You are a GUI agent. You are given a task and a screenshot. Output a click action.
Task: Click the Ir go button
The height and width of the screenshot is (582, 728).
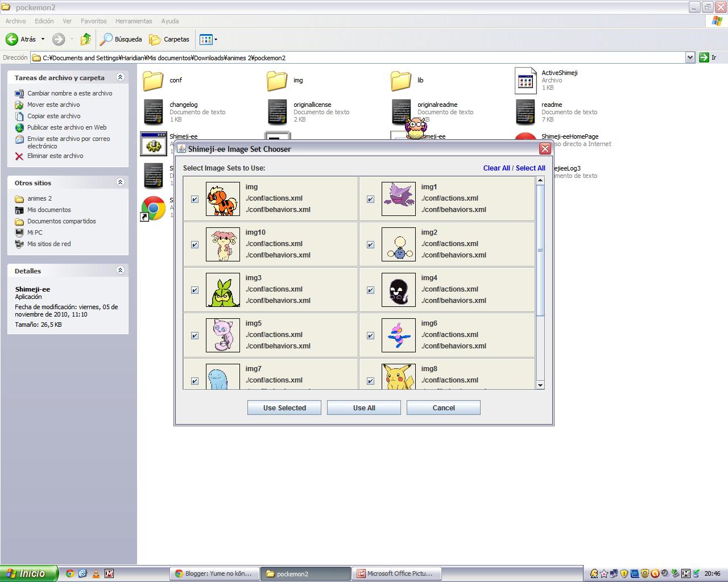708,57
